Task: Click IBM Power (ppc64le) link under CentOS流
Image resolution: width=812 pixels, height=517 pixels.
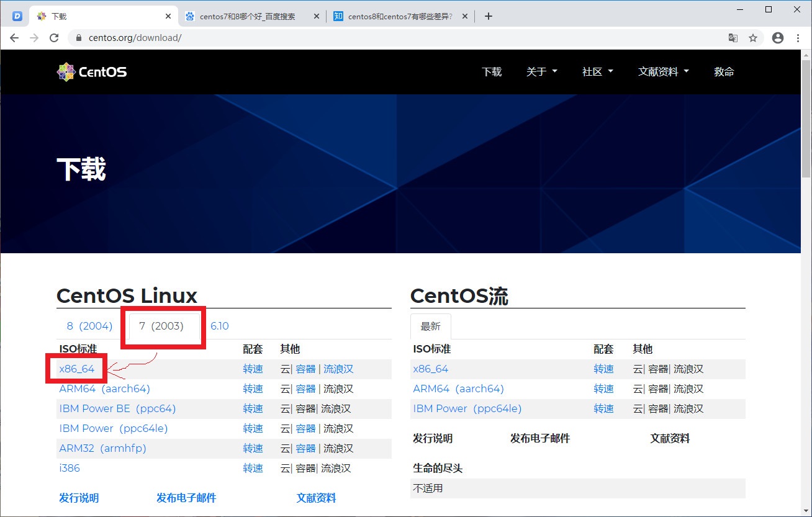Action: [467, 408]
